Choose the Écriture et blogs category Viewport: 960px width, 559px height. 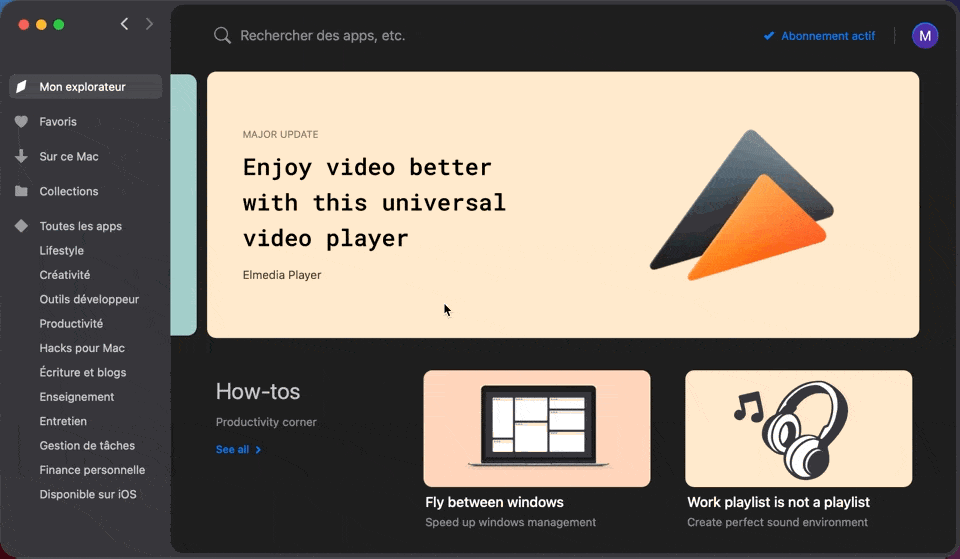tap(83, 372)
